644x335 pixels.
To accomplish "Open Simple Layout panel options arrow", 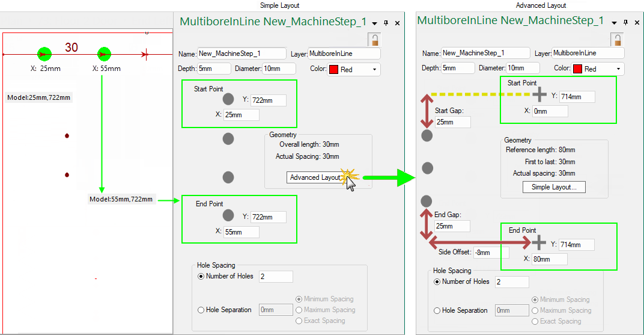I will [x=374, y=23].
